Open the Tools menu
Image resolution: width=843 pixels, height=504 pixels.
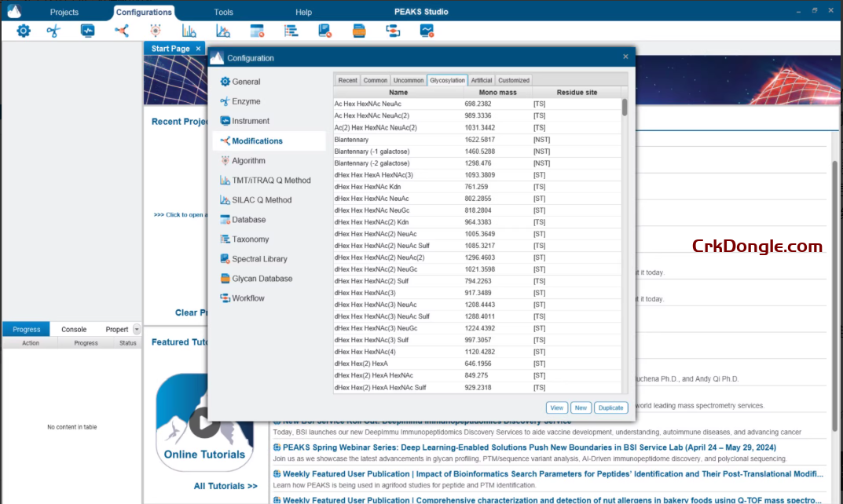point(223,12)
